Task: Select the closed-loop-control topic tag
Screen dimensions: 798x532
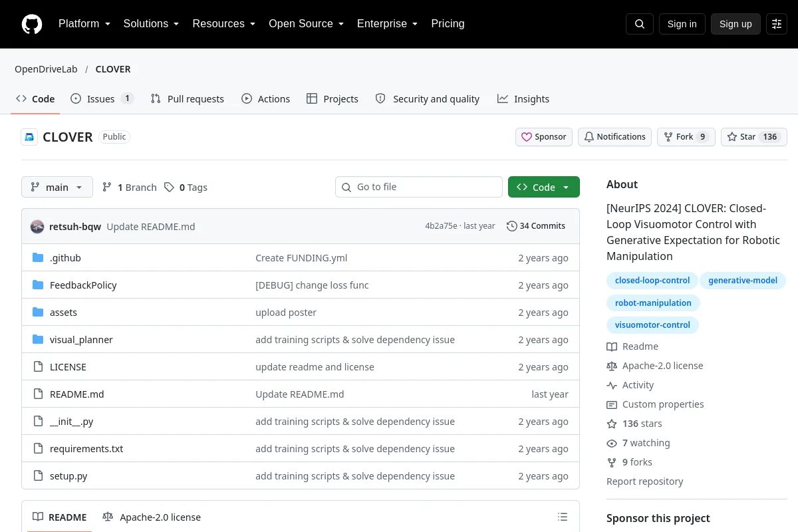Action: pos(652,281)
